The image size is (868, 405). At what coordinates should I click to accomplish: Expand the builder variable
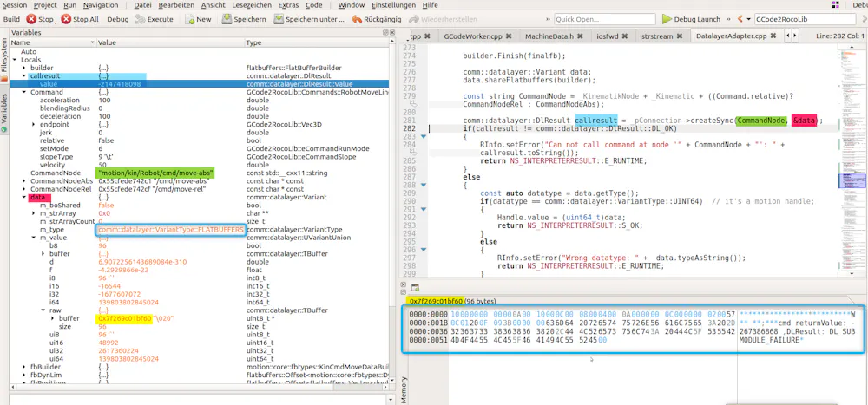pyautogui.click(x=24, y=68)
